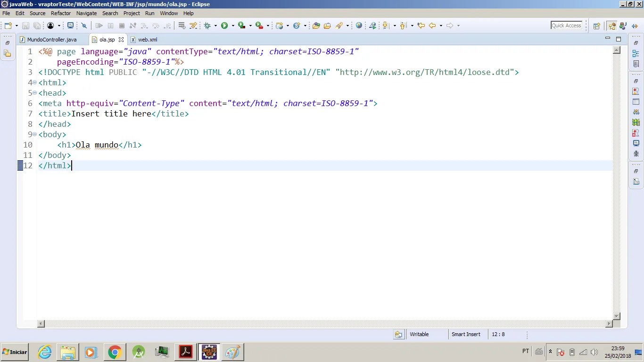
Task: Expand the Debug button dropdown arrow
Action: tap(215, 26)
